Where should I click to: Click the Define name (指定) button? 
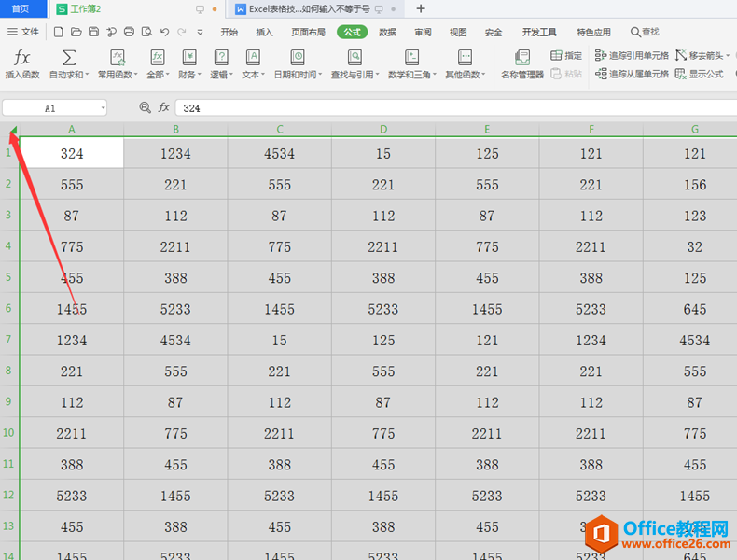566,55
